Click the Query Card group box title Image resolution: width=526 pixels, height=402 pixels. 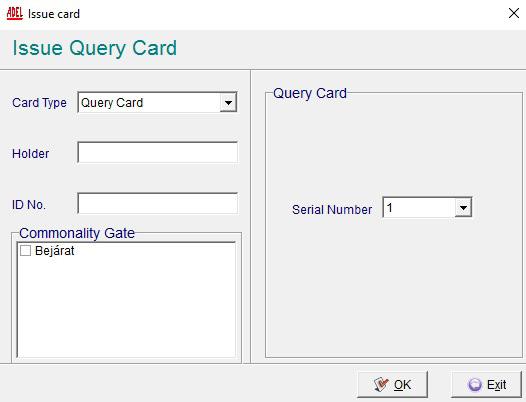(310, 93)
